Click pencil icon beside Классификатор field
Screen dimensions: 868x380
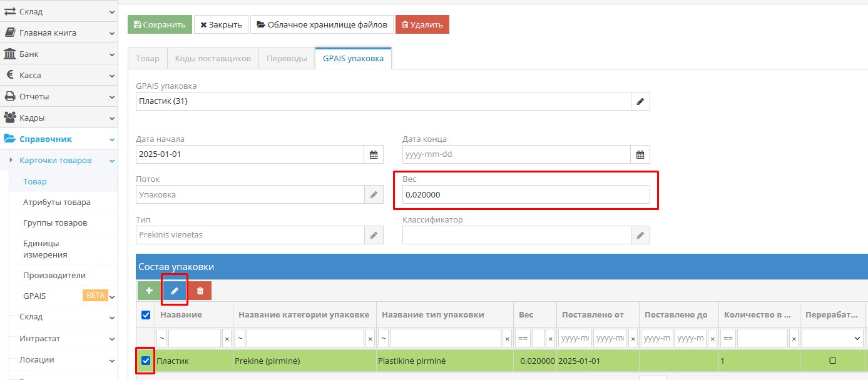click(640, 235)
